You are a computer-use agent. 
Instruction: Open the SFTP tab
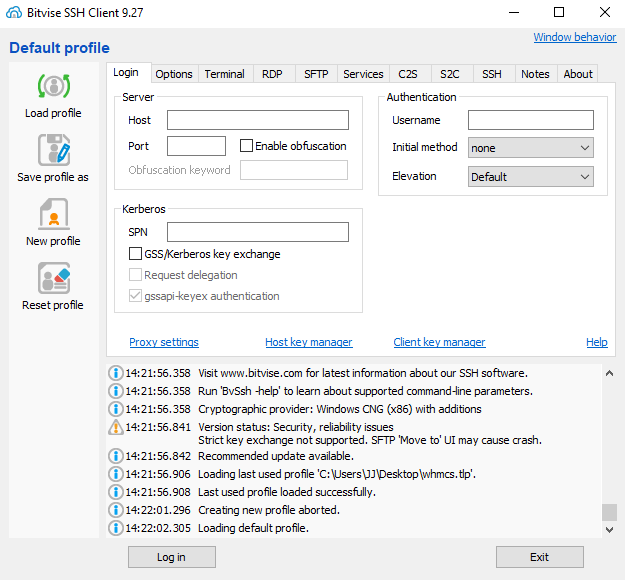click(x=316, y=74)
